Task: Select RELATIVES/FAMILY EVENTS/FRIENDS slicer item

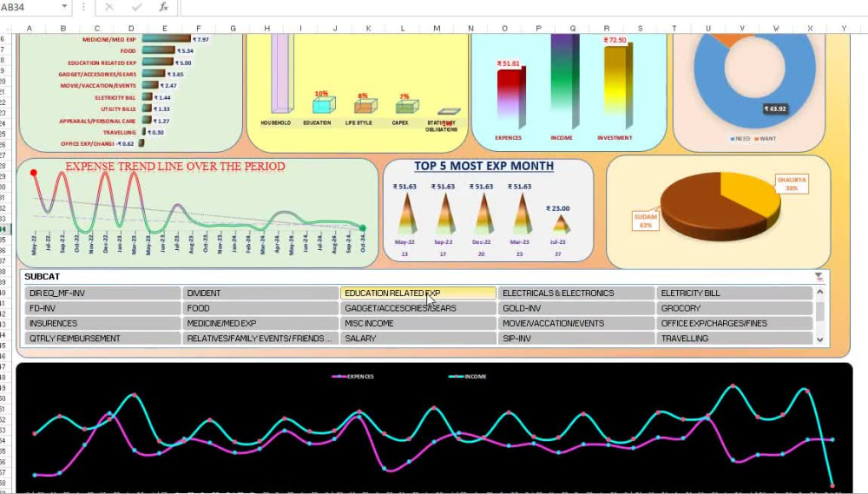Action: [x=260, y=338]
